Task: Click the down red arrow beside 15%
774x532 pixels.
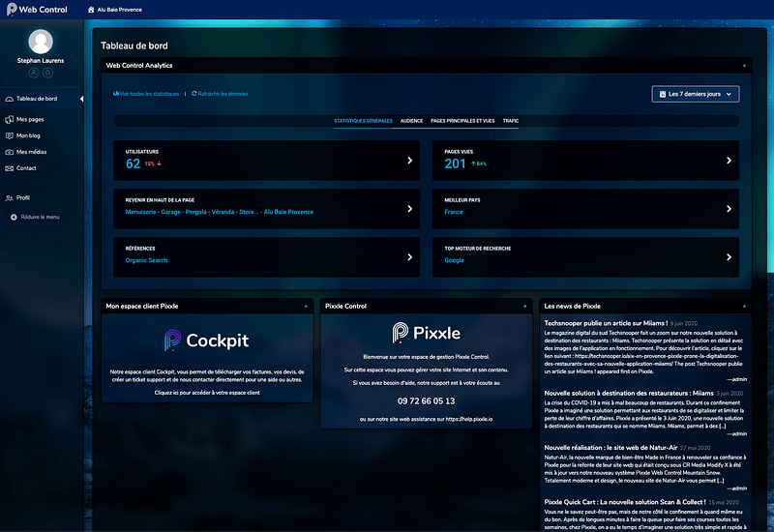Action: pos(159,163)
